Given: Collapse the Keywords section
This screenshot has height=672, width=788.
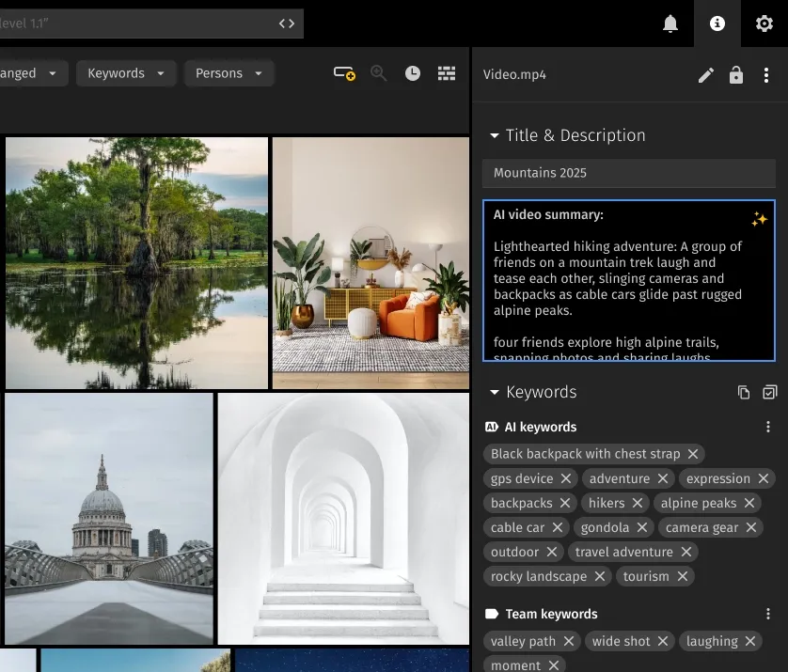Looking at the screenshot, I should point(495,392).
